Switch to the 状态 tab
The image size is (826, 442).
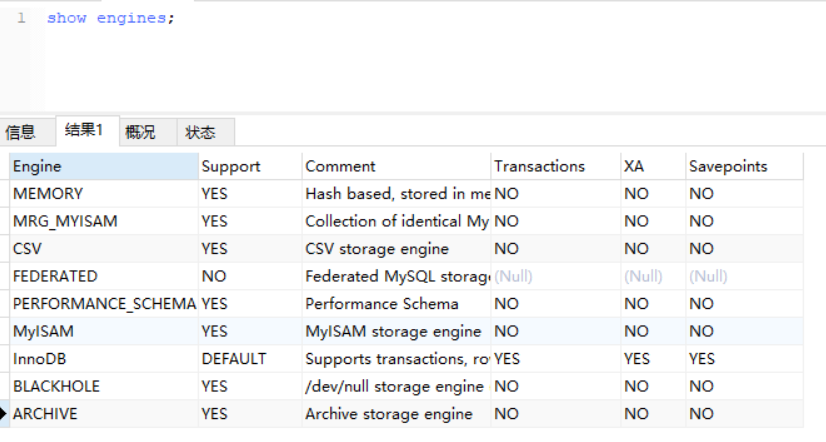(200, 132)
